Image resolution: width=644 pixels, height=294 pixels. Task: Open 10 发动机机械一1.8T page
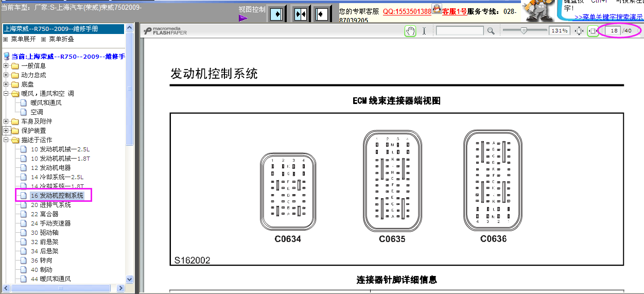coord(60,159)
